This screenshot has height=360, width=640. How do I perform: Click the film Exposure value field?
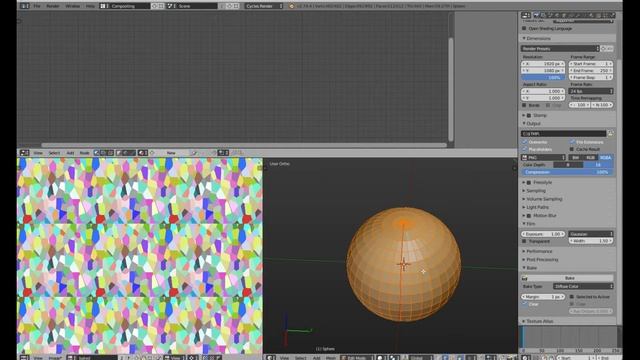[x=543, y=234]
